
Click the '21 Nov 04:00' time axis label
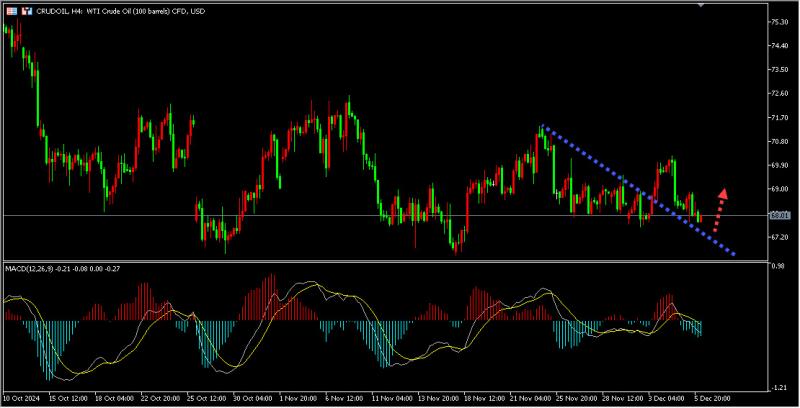529,398
